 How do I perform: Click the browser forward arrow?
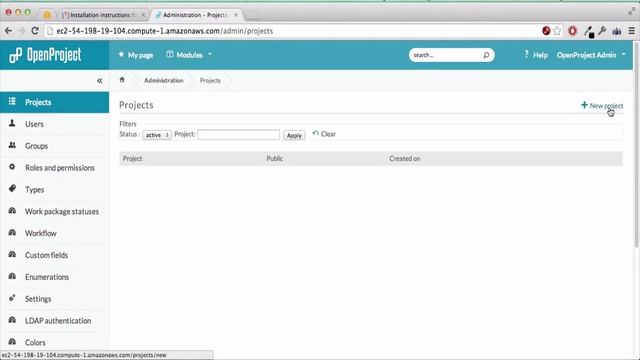[21, 31]
